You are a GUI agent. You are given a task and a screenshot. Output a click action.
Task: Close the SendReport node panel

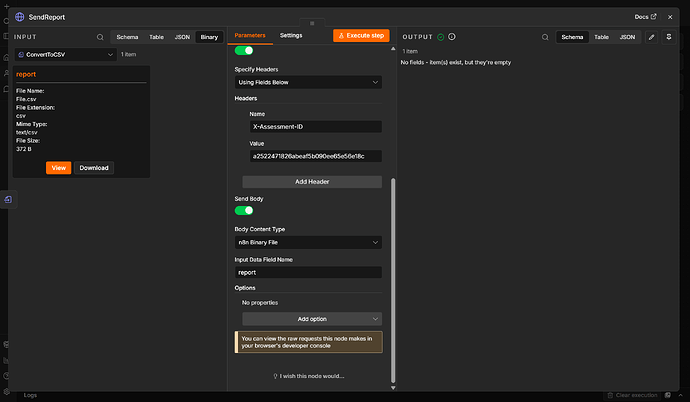coord(670,17)
